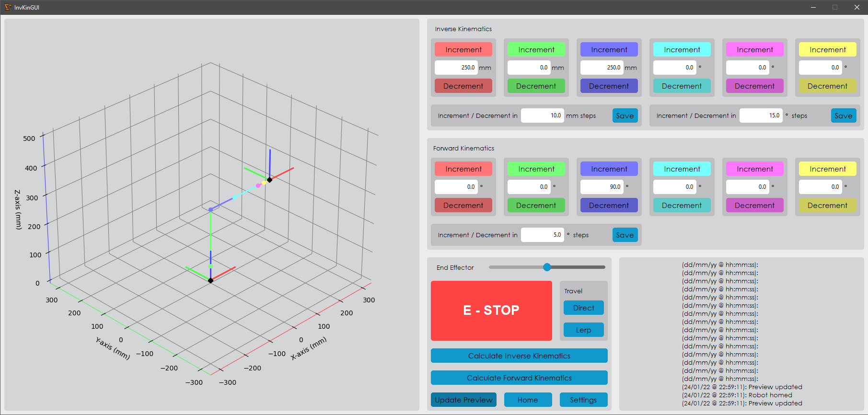Image resolution: width=868 pixels, height=415 pixels.
Task: Save the 10.0 mm step size
Action: coord(625,115)
